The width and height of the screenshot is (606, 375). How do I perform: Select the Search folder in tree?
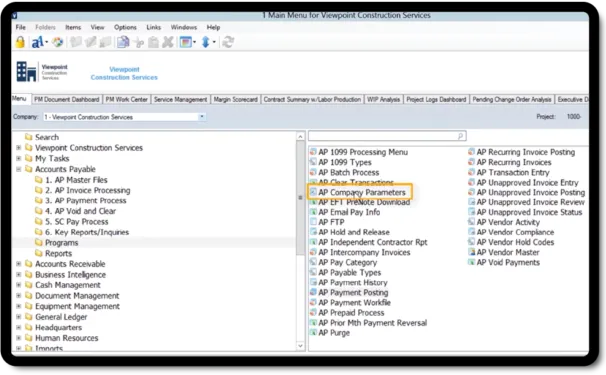(x=42, y=137)
